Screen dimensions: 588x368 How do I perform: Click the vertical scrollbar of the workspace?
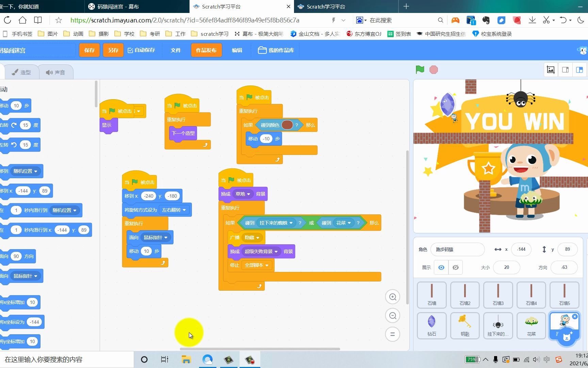point(407,227)
